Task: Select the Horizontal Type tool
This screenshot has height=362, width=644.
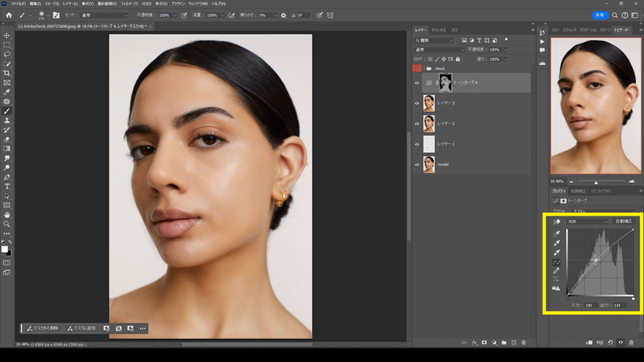Action: (x=7, y=186)
